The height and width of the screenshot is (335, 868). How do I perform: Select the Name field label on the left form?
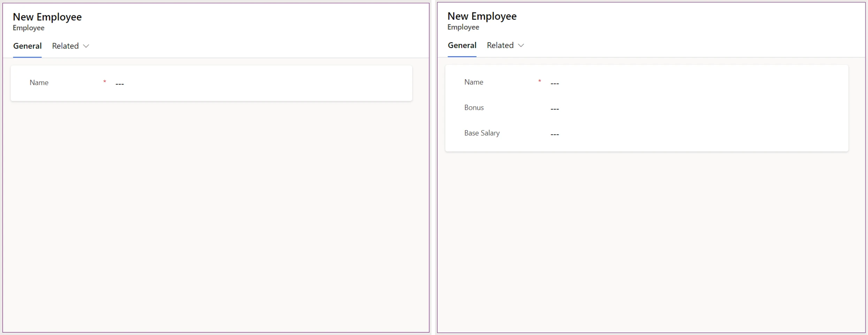pyautogui.click(x=39, y=83)
